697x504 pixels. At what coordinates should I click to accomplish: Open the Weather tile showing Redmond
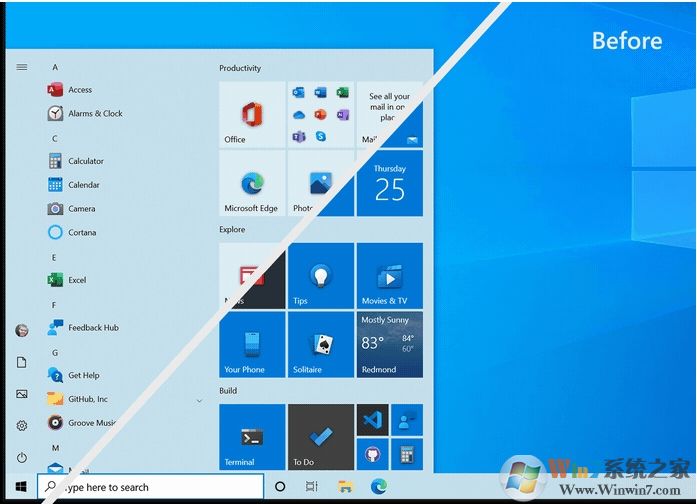389,344
